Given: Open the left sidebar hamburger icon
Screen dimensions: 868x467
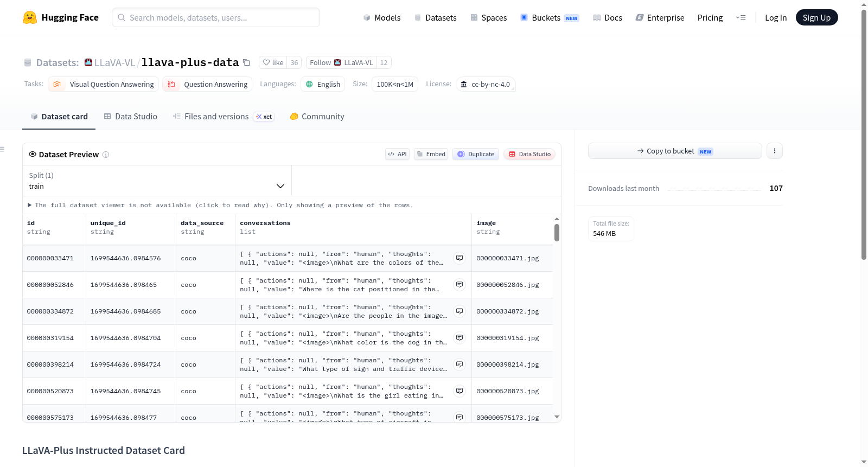Looking at the screenshot, I should pos(2,149).
